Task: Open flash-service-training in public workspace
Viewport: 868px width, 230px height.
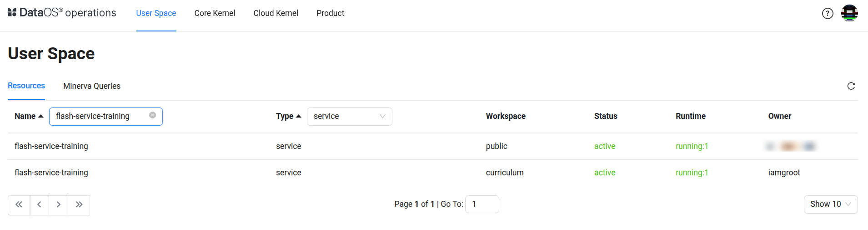Action: click(51, 146)
